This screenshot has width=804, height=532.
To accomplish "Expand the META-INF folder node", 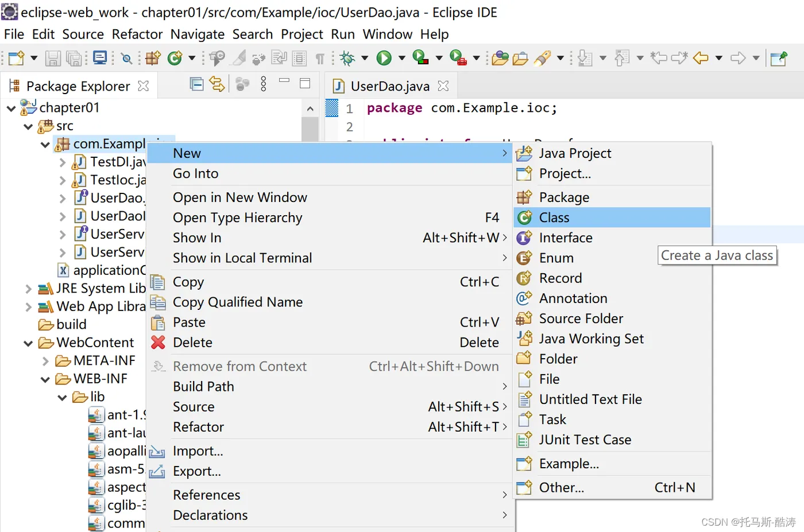I will [45, 361].
